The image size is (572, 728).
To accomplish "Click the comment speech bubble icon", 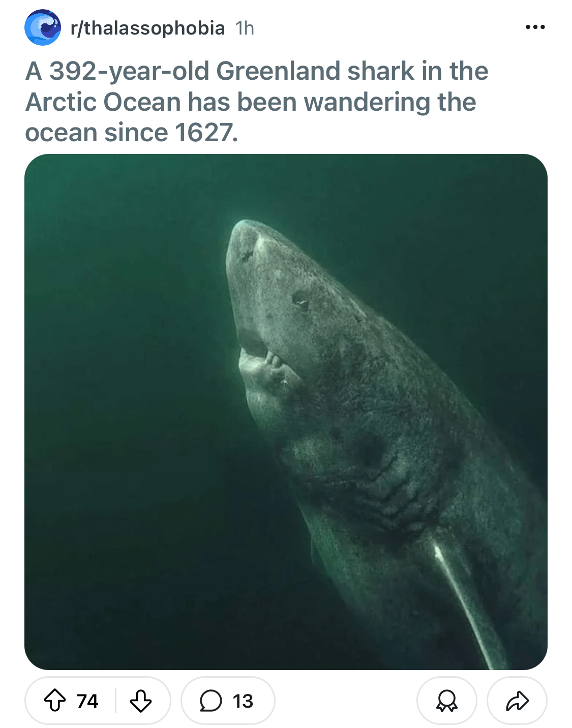I will 210,701.
